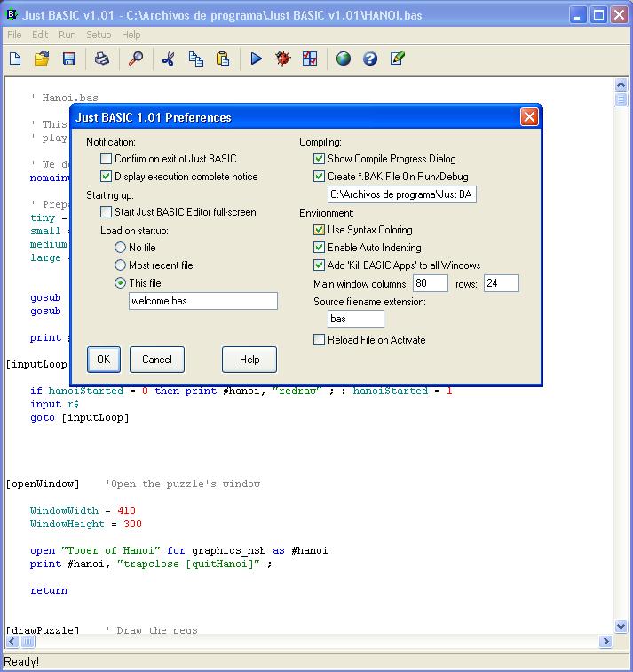Click the code line 'goto [inputLoop]'
The width and height of the screenshot is (633, 672).
coord(80,417)
